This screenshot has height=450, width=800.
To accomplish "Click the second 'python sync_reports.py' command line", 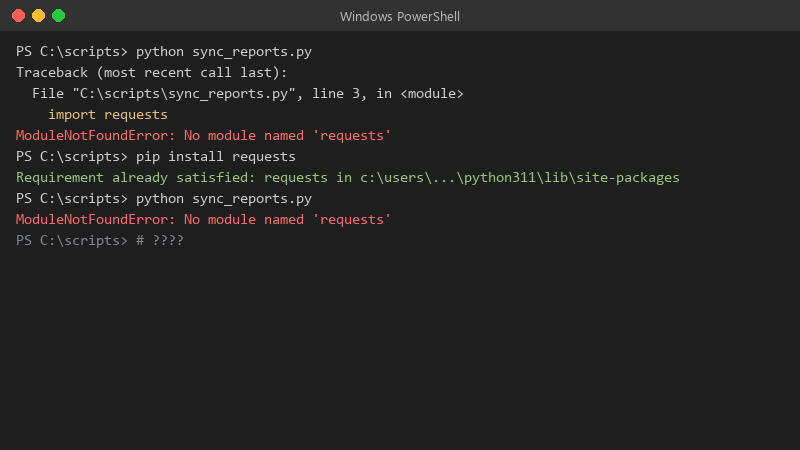I will [x=164, y=198].
